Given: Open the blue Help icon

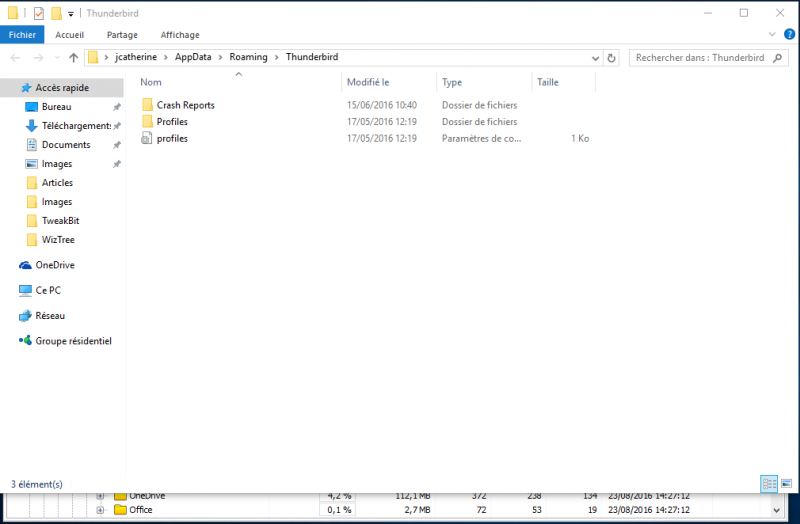Looking at the screenshot, I should (x=789, y=34).
